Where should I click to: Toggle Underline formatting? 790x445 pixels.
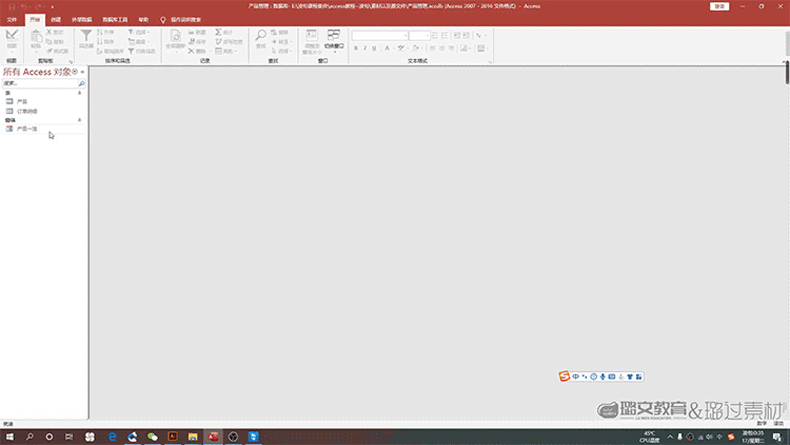tap(374, 48)
